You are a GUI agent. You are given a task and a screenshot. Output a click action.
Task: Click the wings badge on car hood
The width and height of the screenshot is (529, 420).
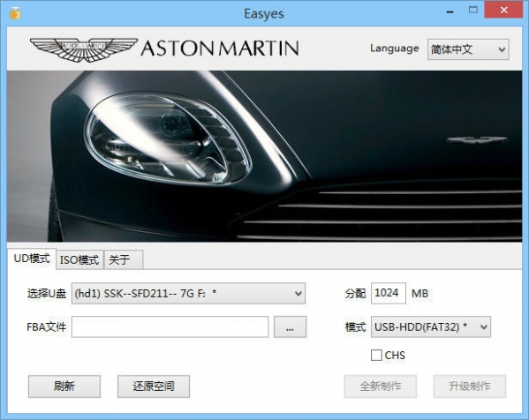pos(477,140)
